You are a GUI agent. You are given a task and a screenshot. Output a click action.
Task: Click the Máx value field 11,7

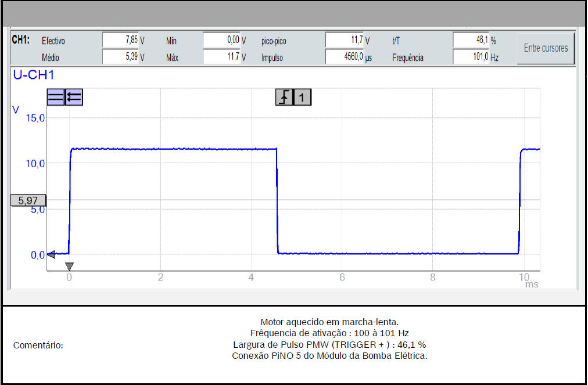221,57
